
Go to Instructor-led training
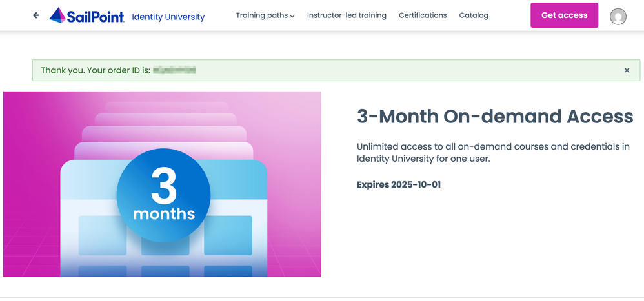coord(347,15)
